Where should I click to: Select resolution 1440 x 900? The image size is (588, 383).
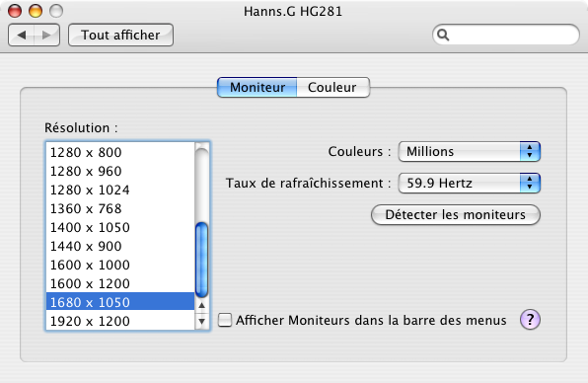tap(120, 246)
